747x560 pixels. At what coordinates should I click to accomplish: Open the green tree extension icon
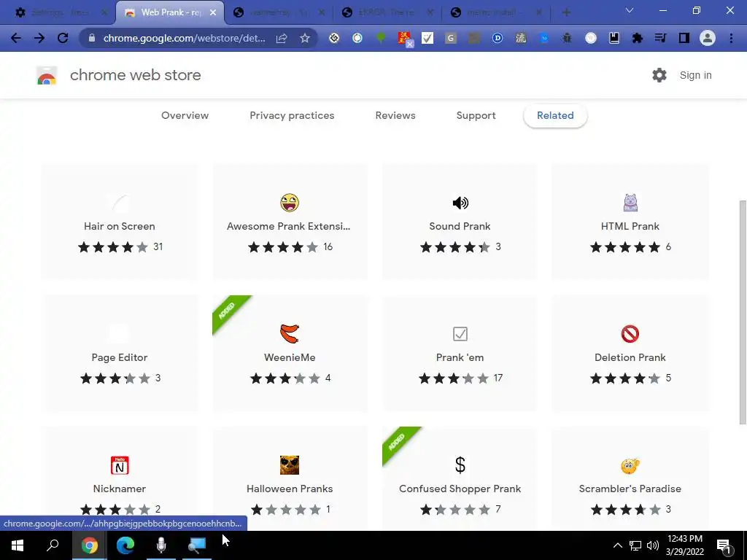(381, 38)
